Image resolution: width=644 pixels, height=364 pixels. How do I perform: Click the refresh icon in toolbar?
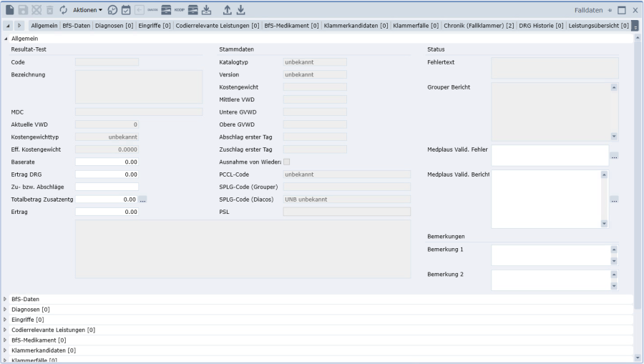(x=62, y=11)
